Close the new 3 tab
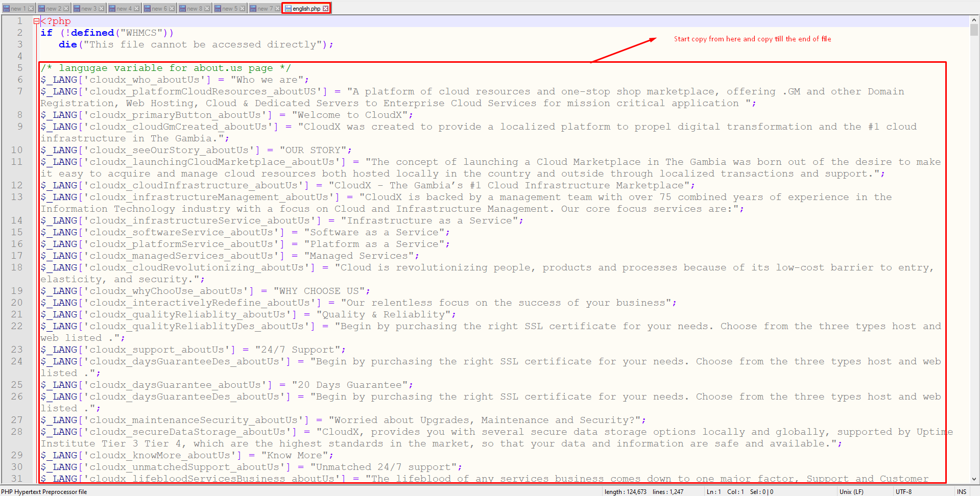This screenshot has width=980, height=496. point(102,8)
